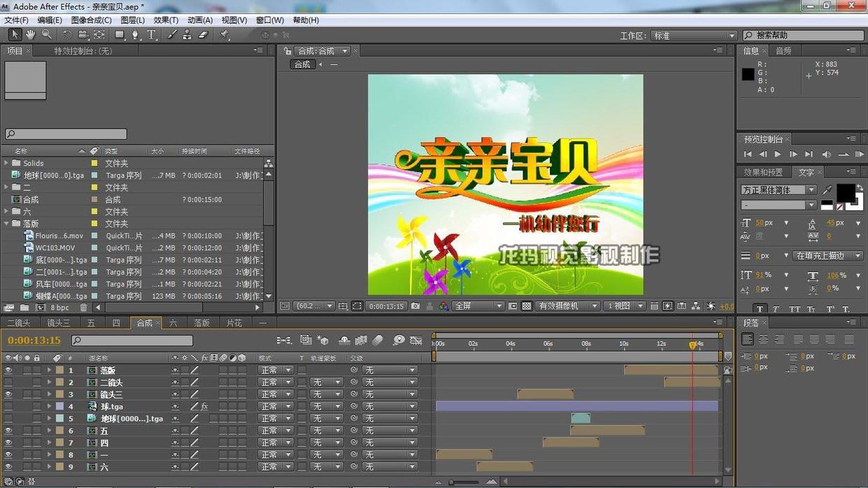Click the timeline zoom slider handle

pyautogui.click(x=452, y=482)
